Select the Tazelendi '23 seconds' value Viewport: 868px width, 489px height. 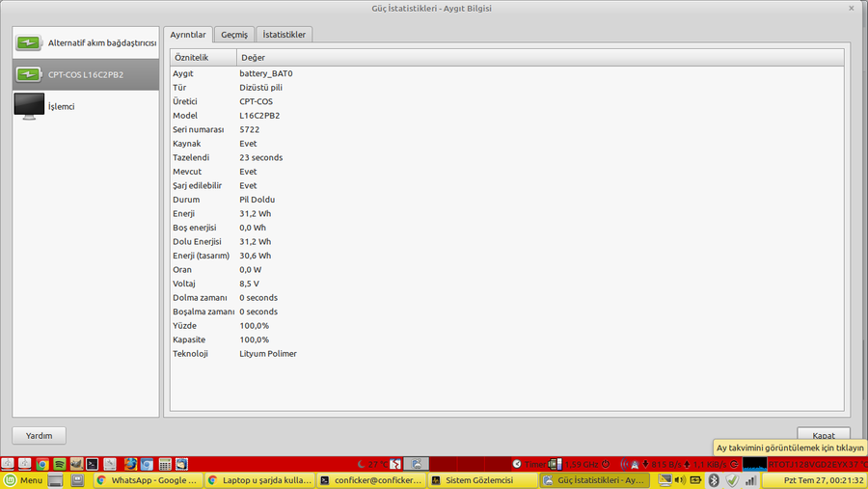[260, 157]
